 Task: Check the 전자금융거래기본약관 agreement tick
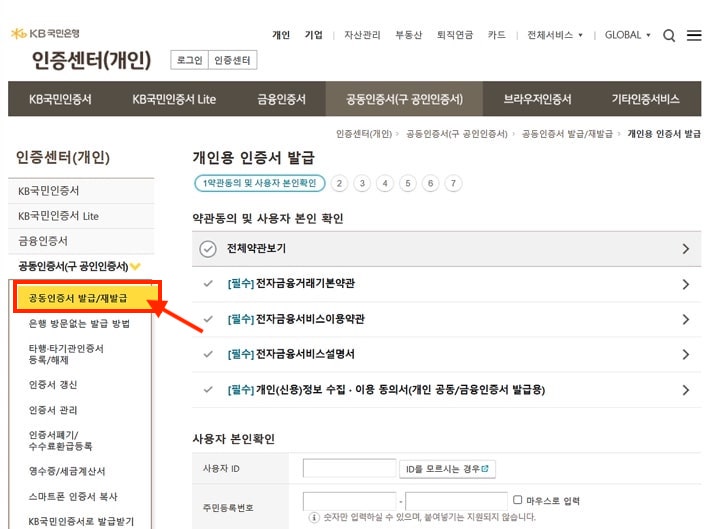[208, 284]
